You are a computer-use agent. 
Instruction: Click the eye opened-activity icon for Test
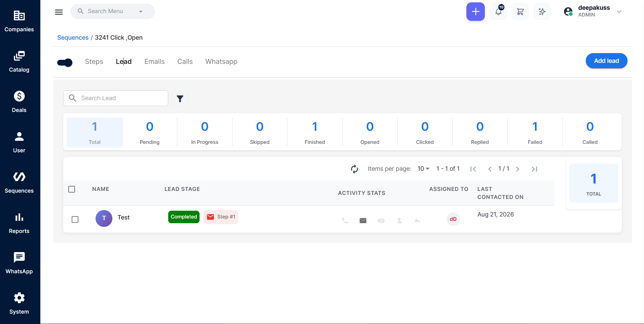click(x=381, y=220)
